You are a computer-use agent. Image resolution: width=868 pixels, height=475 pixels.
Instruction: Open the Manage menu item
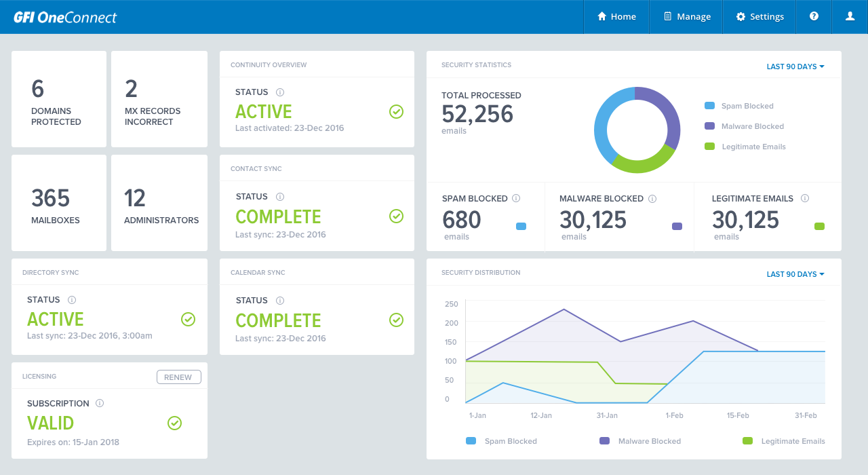pos(686,17)
